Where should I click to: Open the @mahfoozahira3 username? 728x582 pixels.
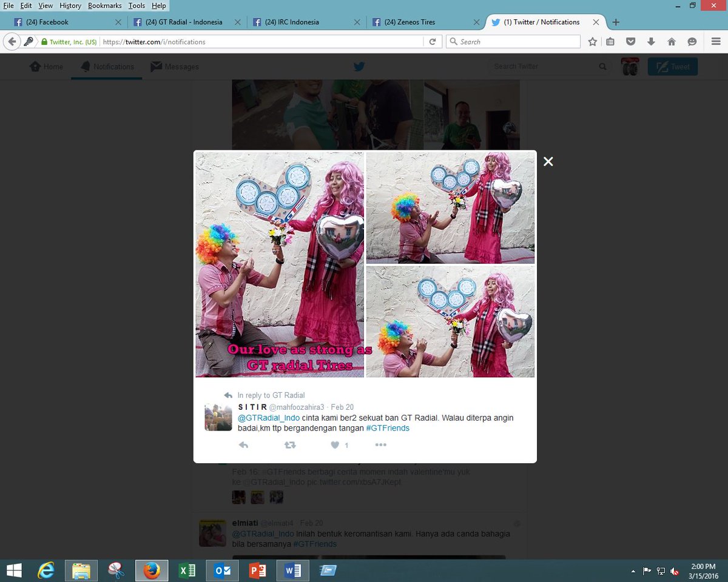[297, 407]
